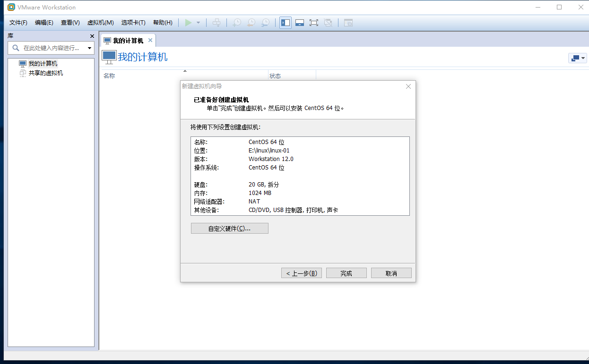
Task: Open the library search filter dropdown arrow
Action: pos(90,48)
